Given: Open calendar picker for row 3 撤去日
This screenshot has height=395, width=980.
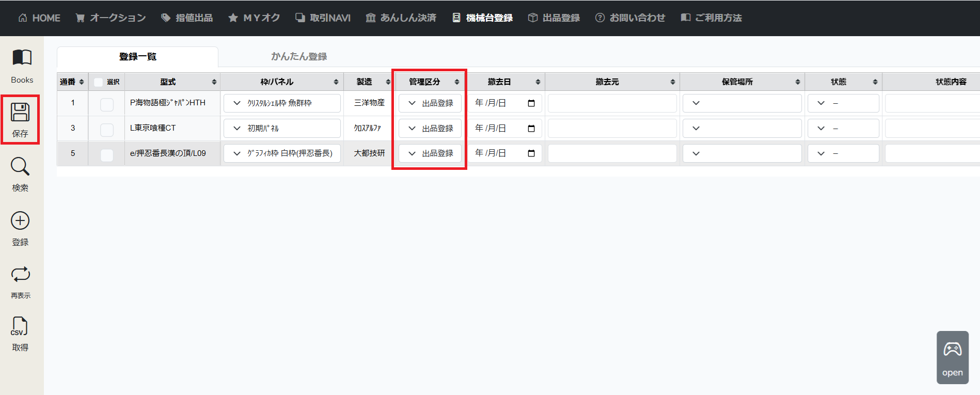Looking at the screenshot, I should click(531, 129).
